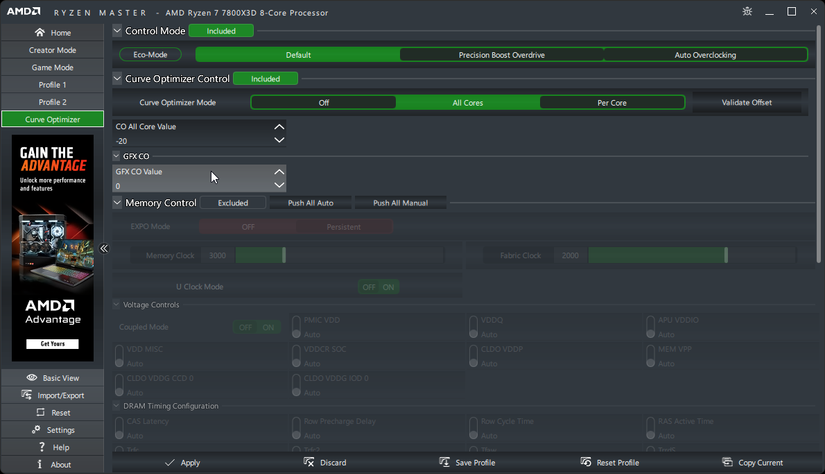Open Profile 1
The width and height of the screenshot is (825, 474).
[53, 85]
